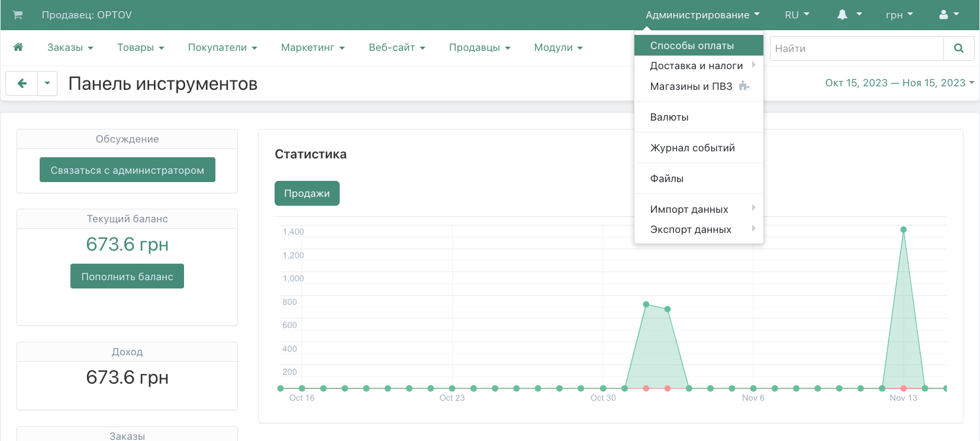Click the Пополнить баланс button
The width and height of the screenshot is (980, 441).
coord(127,277)
